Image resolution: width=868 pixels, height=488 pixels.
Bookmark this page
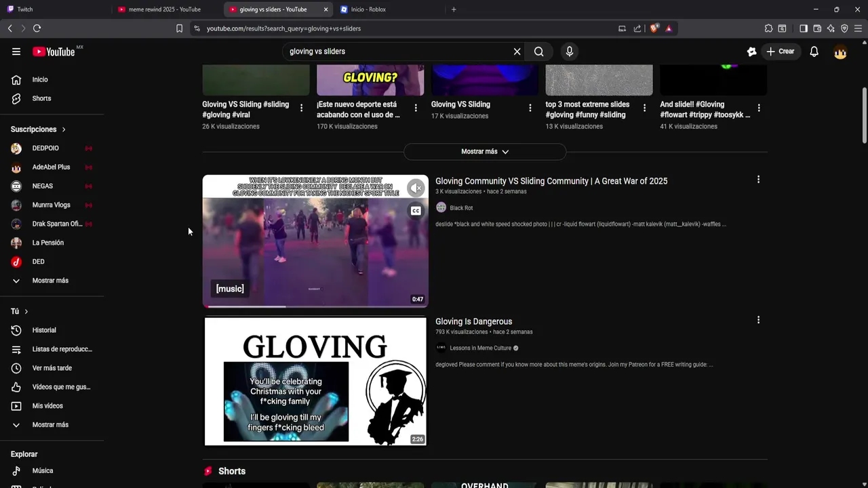[179, 28]
